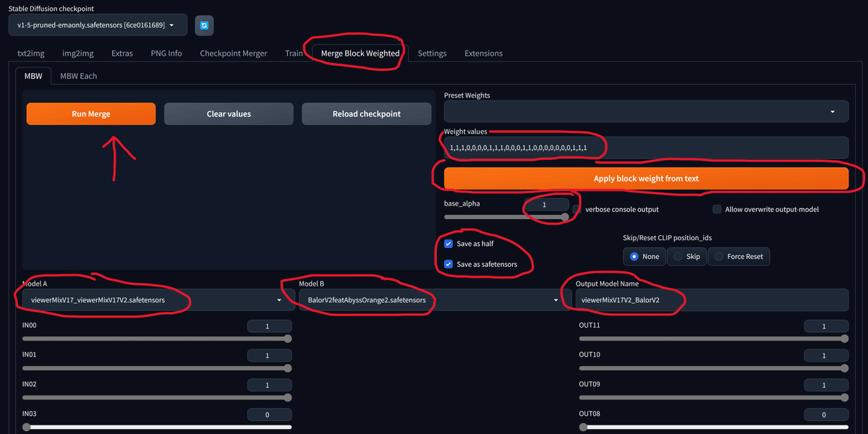Click the Reload checkpoint button

coord(367,114)
